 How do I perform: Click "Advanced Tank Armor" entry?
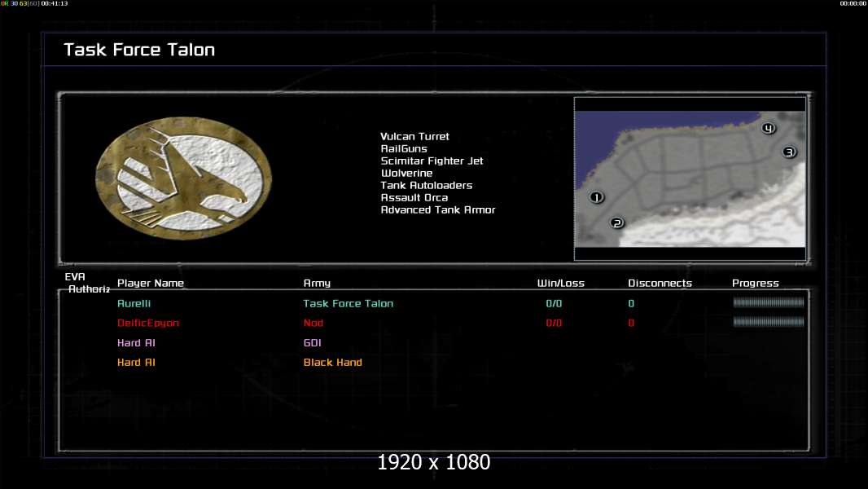tap(438, 209)
